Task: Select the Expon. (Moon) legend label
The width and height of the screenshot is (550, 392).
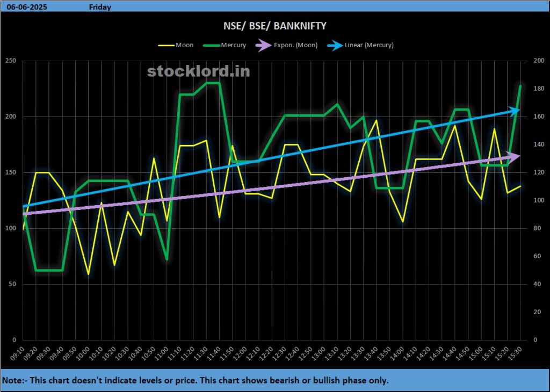Action: (295, 45)
